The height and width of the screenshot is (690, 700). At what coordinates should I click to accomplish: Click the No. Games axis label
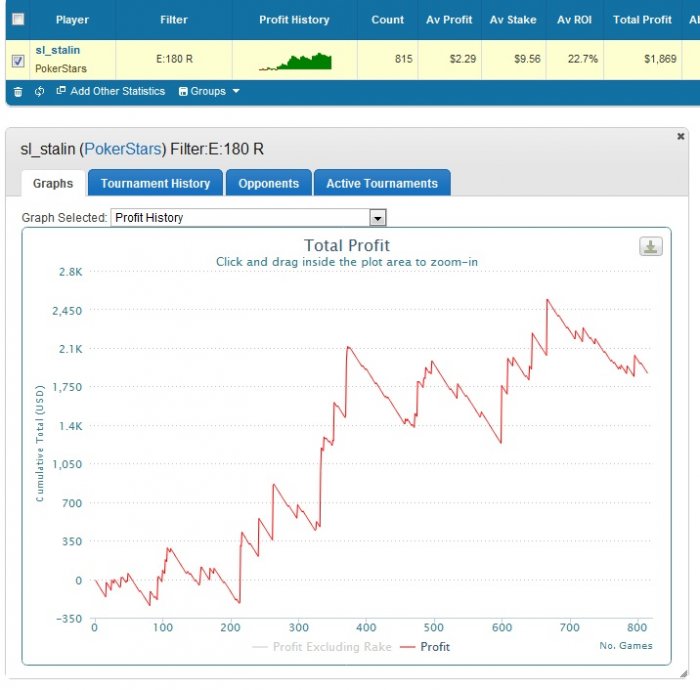pyautogui.click(x=625, y=645)
